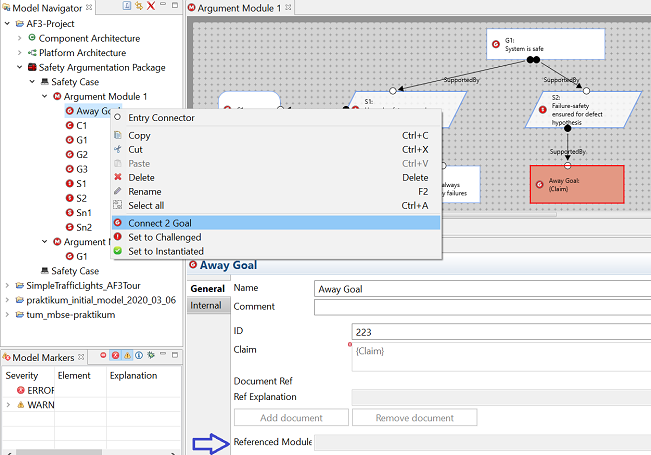Expand the SimpleTrafficLights_AF3Tour project
Screen dimensions: 651x455
tap(7, 286)
